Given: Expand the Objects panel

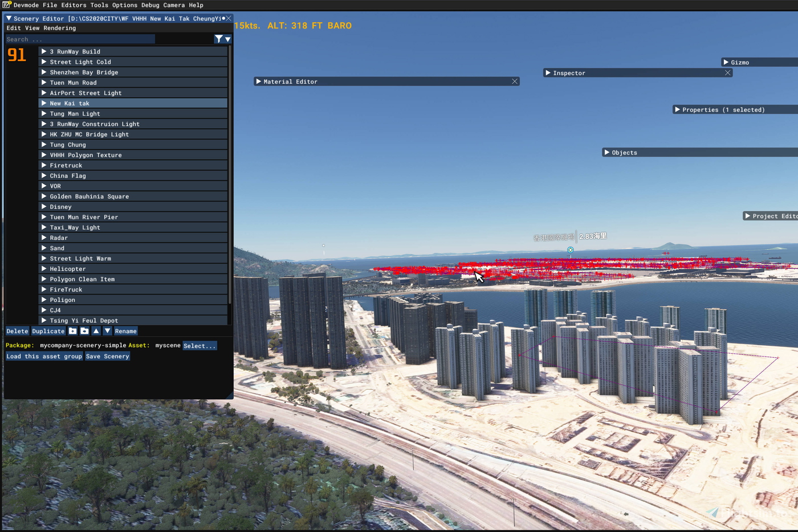Looking at the screenshot, I should tap(608, 152).
